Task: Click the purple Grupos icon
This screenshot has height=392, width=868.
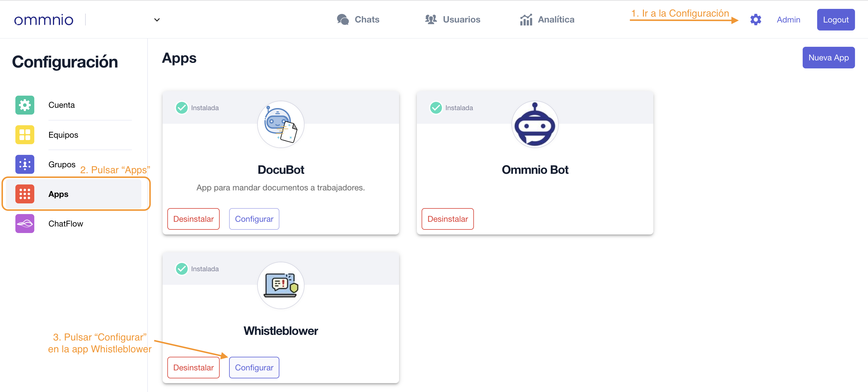Action: coord(25,164)
